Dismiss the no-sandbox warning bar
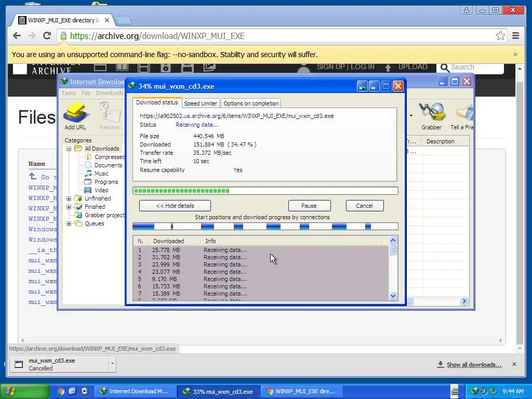Viewport: 532px width, 399px height. pyautogui.click(x=515, y=54)
